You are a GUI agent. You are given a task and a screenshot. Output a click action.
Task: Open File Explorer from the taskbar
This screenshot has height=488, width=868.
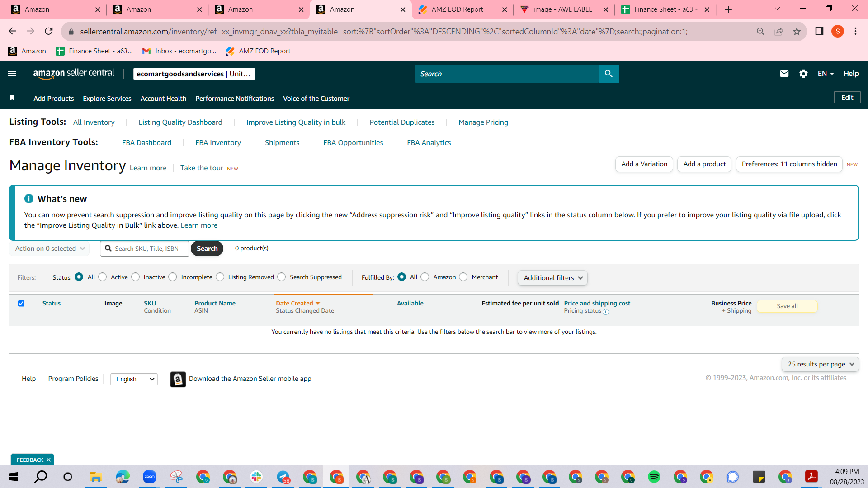95,477
